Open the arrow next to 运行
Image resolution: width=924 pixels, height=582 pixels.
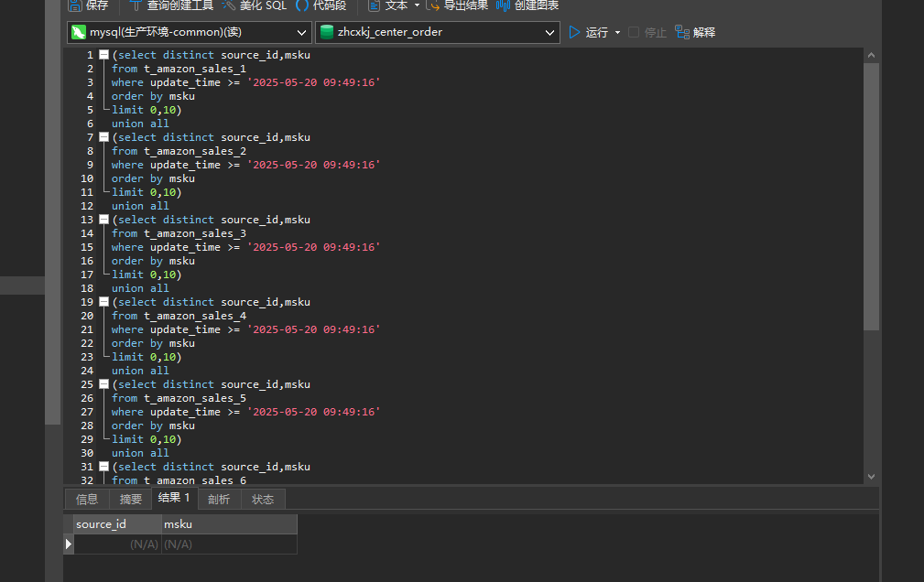(617, 32)
